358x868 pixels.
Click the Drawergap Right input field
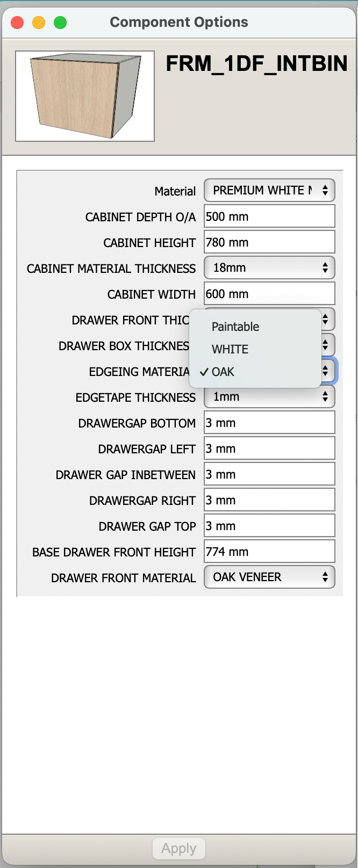tap(269, 500)
